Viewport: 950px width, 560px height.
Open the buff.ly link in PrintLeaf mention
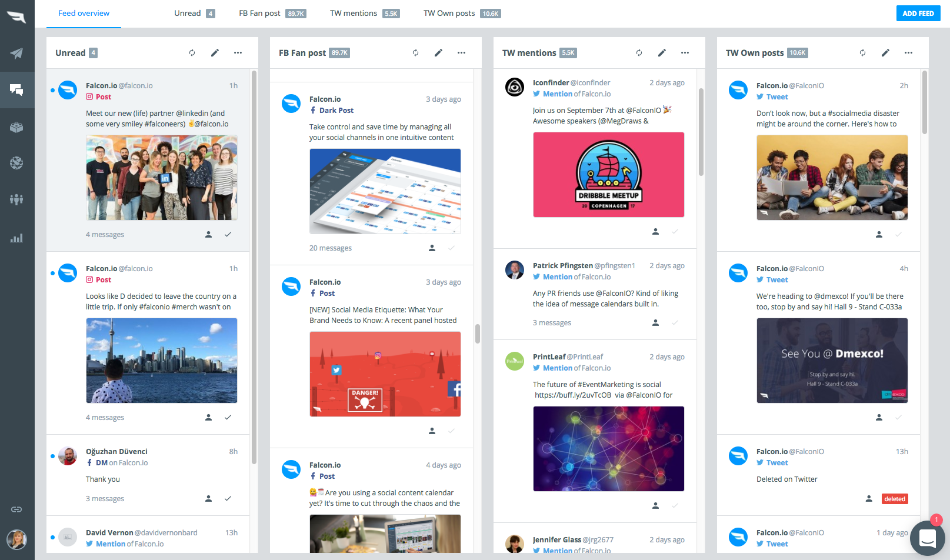573,395
